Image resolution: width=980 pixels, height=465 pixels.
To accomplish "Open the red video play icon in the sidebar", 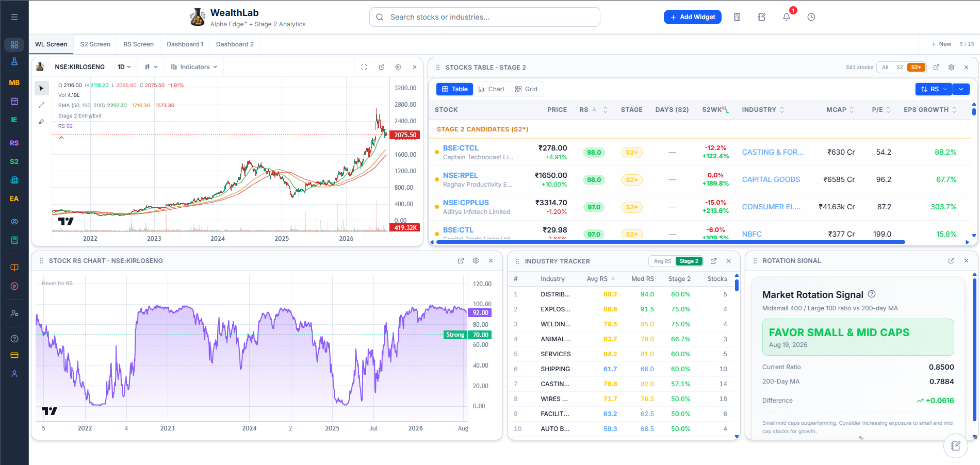I will (14, 286).
